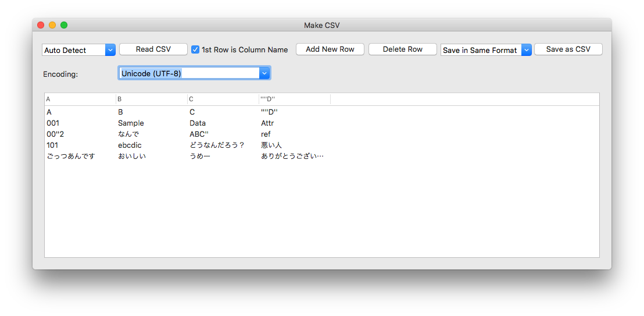
Task: Click the Delete Row button
Action: (402, 49)
